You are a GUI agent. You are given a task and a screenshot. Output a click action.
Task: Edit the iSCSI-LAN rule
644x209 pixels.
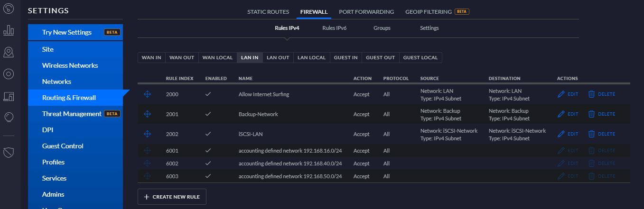pyautogui.click(x=568, y=134)
